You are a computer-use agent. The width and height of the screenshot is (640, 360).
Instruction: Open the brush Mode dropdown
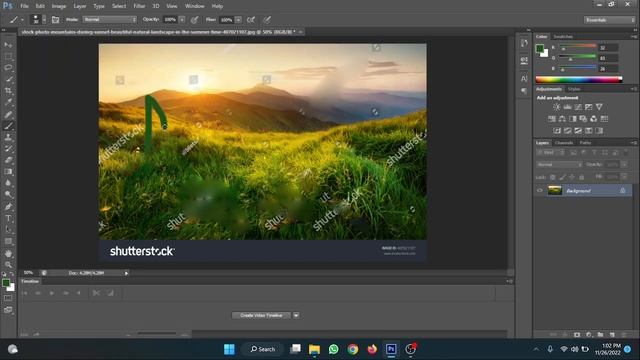[x=109, y=20]
